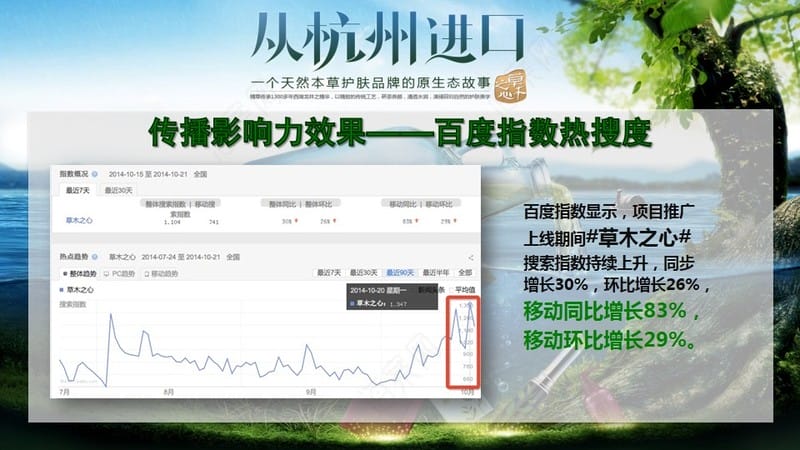The width and height of the screenshot is (800, 450).
Task: Select the 整体趋势 trend tab
Action: click(79, 274)
